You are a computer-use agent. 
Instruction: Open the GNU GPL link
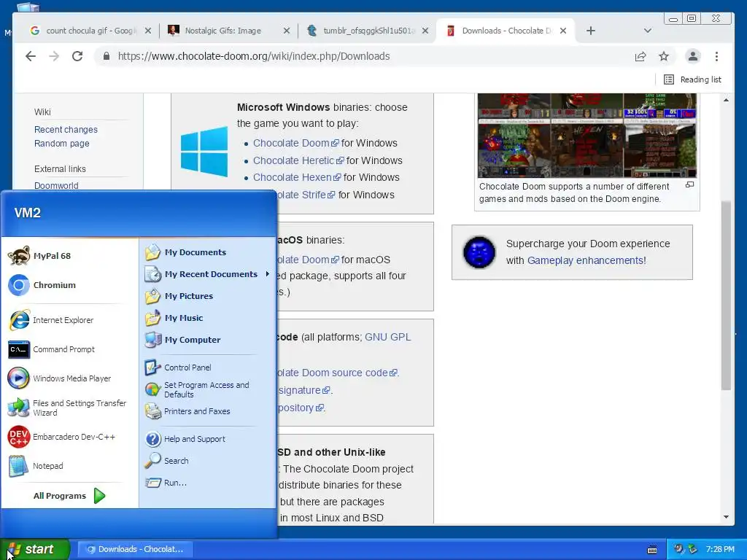coord(388,337)
